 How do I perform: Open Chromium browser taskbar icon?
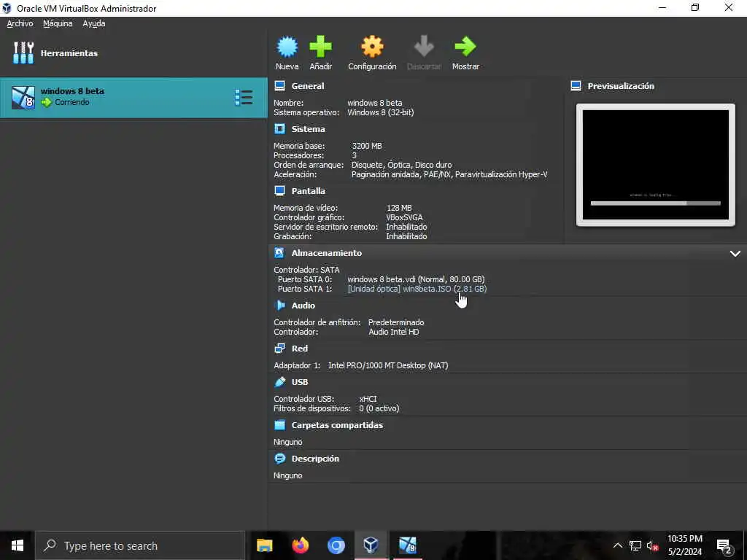336,545
